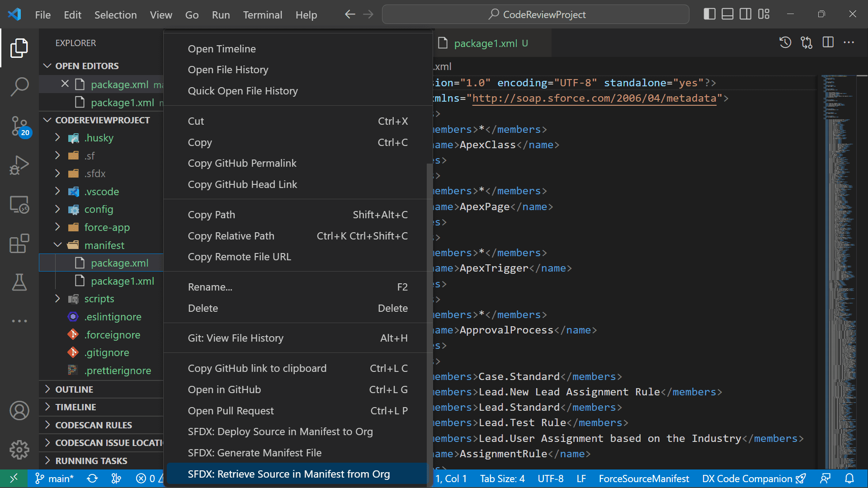
Task: Open the Terminal menu
Action: [263, 15]
